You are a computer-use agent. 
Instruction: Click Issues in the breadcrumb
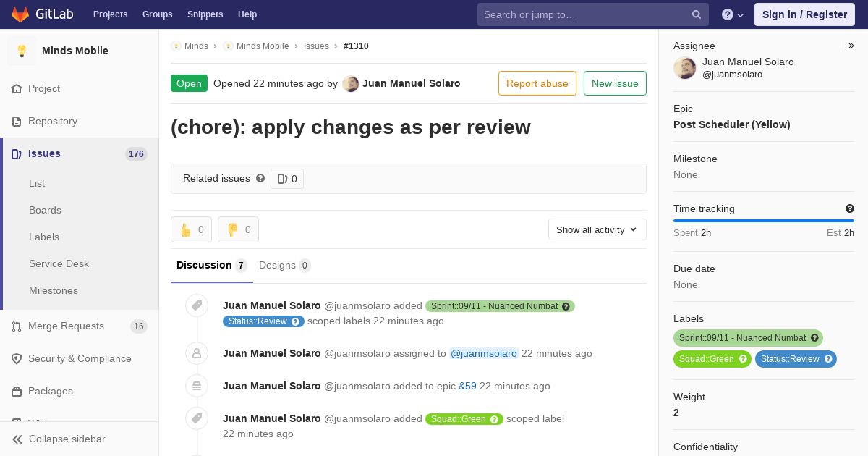click(316, 46)
